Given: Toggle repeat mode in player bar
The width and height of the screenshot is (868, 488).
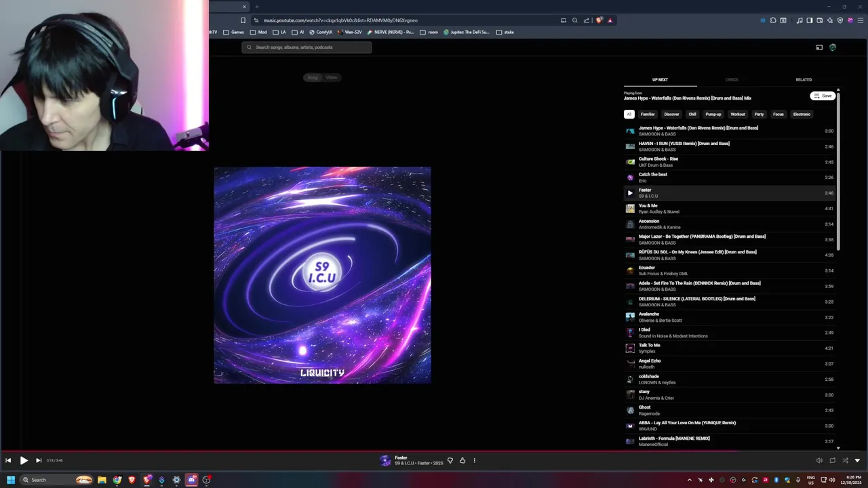Looking at the screenshot, I should pos(832,460).
